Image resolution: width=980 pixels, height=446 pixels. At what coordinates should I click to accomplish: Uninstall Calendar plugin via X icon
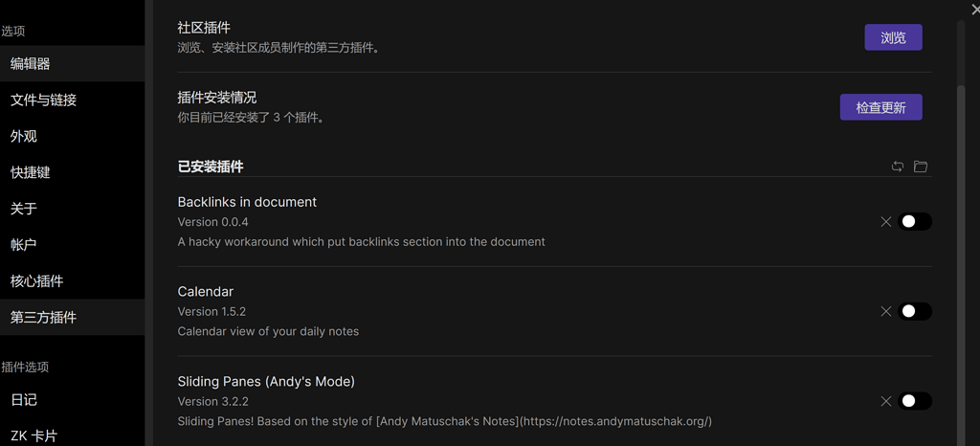click(x=885, y=311)
